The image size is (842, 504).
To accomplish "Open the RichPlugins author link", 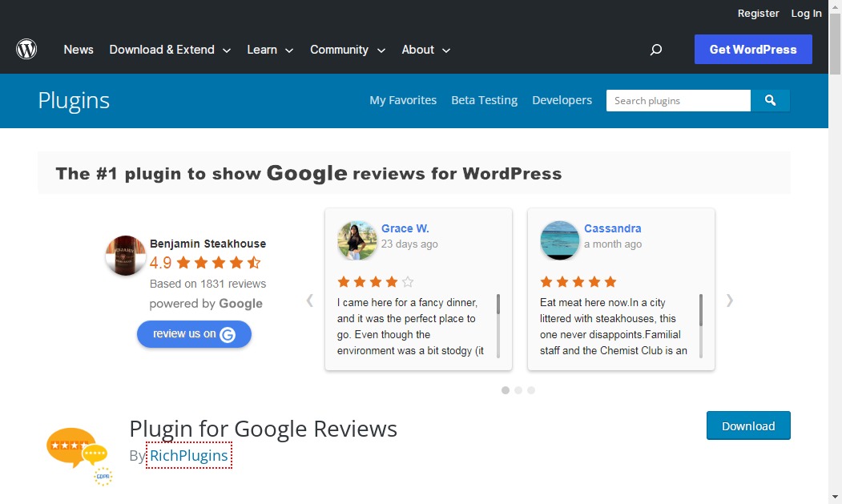I will pos(188,455).
